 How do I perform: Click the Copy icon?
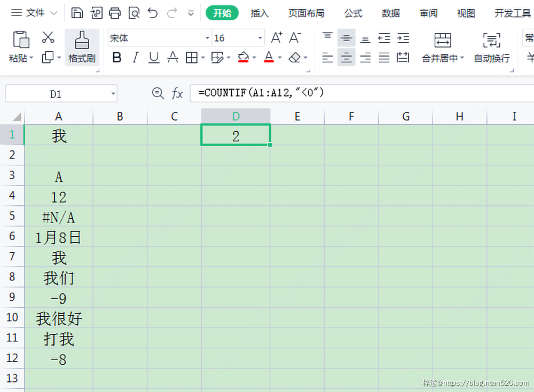point(48,57)
